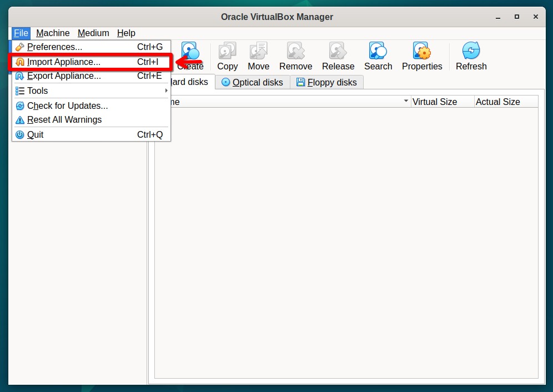Close the VirtualBox Manager window
553x392 pixels.
pos(536,17)
